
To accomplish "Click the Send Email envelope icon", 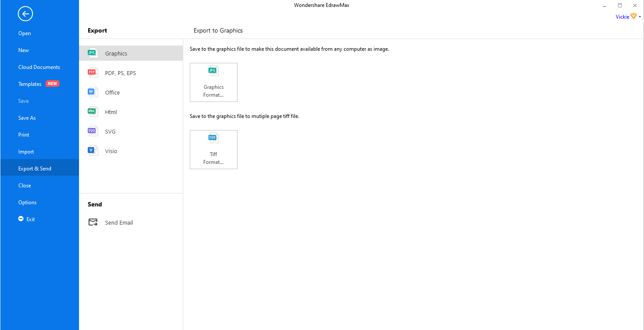I will pos(93,222).
